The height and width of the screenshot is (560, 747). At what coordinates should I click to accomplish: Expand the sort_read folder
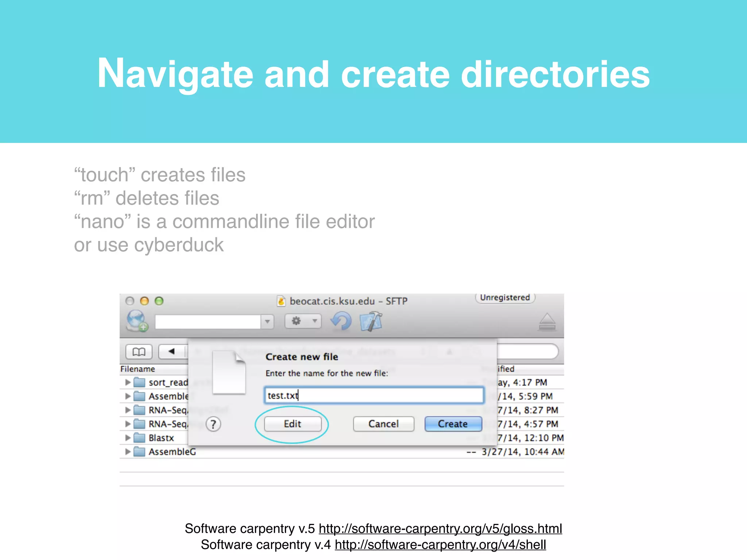(128, 382)
